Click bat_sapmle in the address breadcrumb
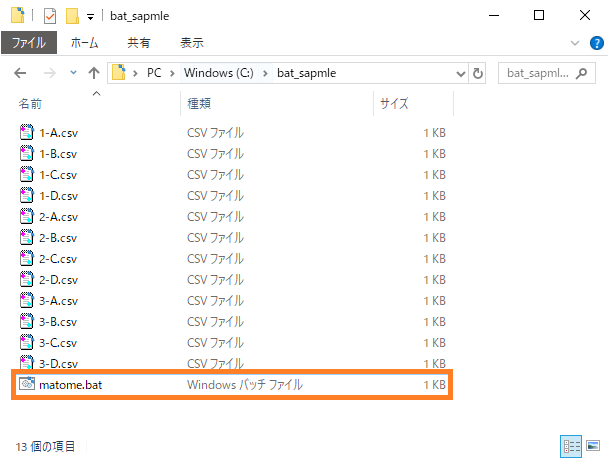The image size is (609, 459). tap(306, 73)
